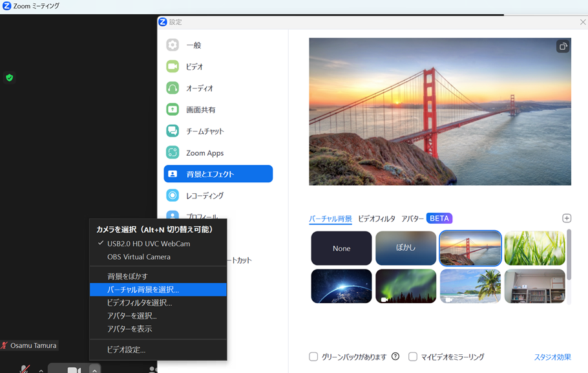Click the rotate preview icon on video

(x=563, y=47)
